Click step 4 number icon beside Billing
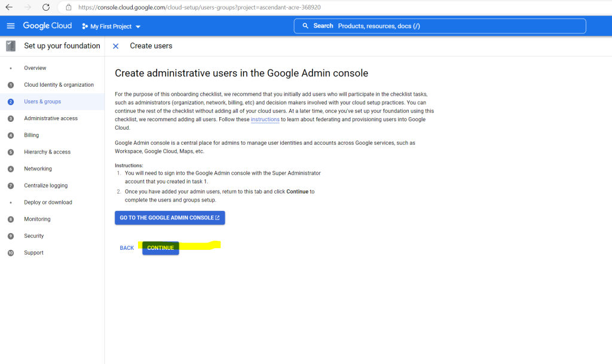Screen dimensions: 612x364 [11, 135]
